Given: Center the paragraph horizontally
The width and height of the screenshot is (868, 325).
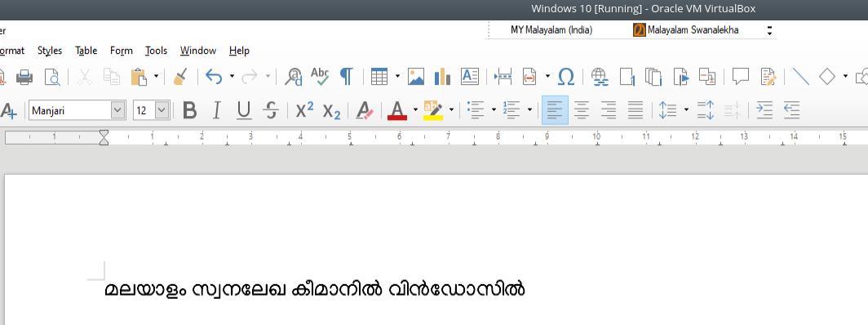Looking at the screenshot, I should [x=581, y=111].
